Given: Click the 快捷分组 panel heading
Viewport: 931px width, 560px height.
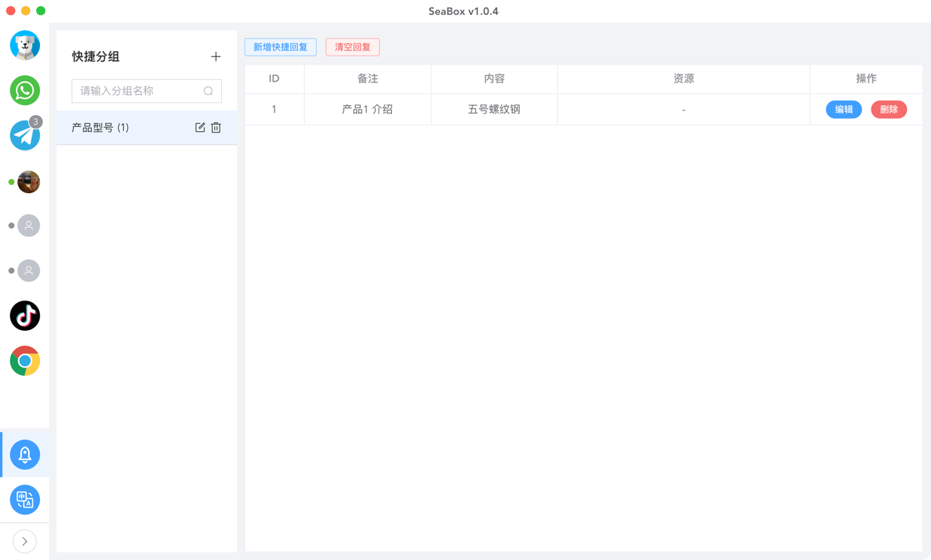Looking at the screenshot, I should [x=96, y=57].
